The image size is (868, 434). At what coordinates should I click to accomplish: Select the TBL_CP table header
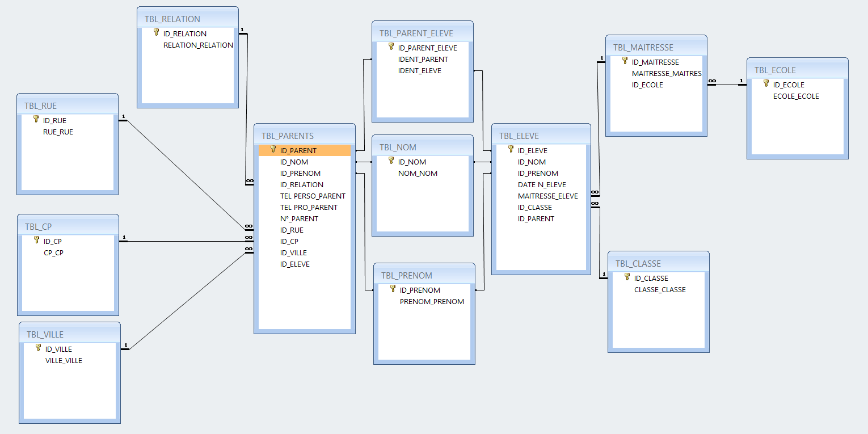point(68,226)
